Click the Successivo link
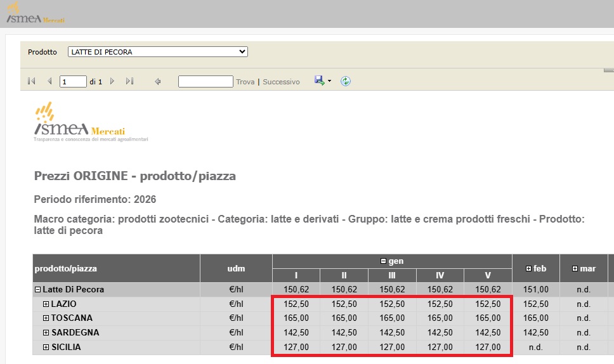Screen dimensions: 614x364 [281, 82]
